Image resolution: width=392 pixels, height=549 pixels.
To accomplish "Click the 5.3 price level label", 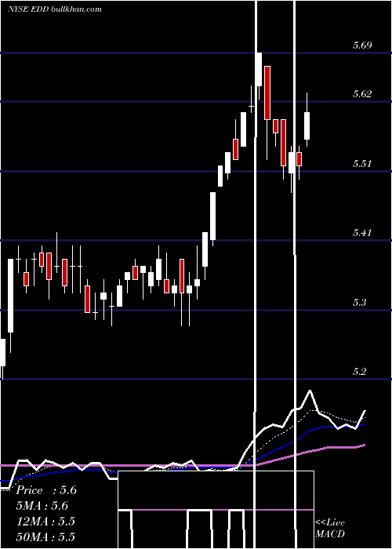I will (x=359, y=302).
